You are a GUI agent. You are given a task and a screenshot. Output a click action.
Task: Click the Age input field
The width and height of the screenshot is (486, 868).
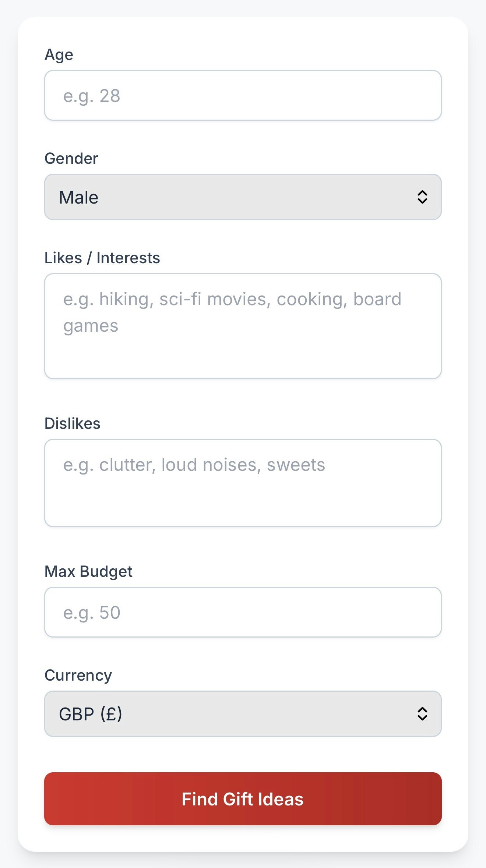(243, 95)
